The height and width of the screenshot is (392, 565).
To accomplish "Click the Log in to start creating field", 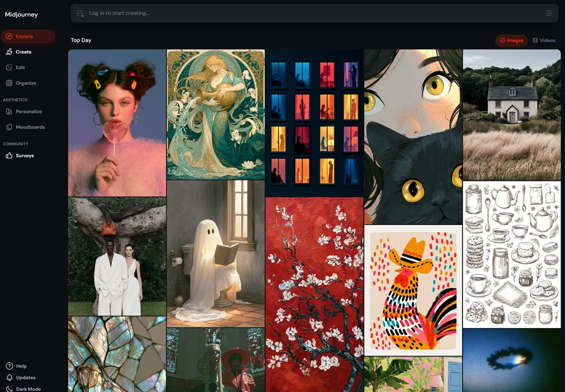I will (314, 13).
